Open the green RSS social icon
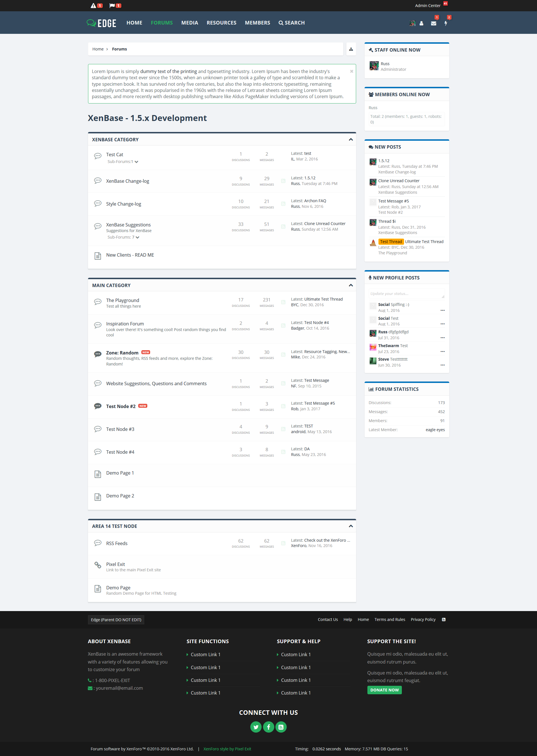 click(281, 727)
